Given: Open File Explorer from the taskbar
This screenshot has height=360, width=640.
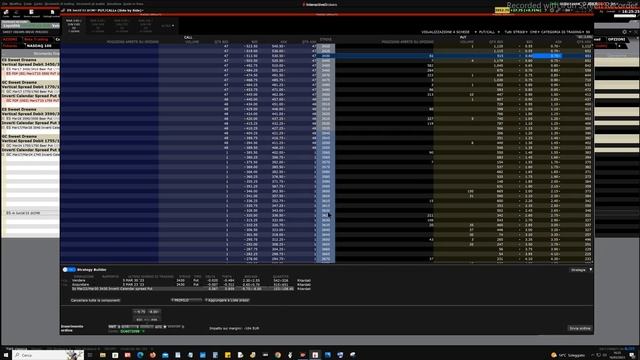Looking at the screenshot, I should coord(102,355).
